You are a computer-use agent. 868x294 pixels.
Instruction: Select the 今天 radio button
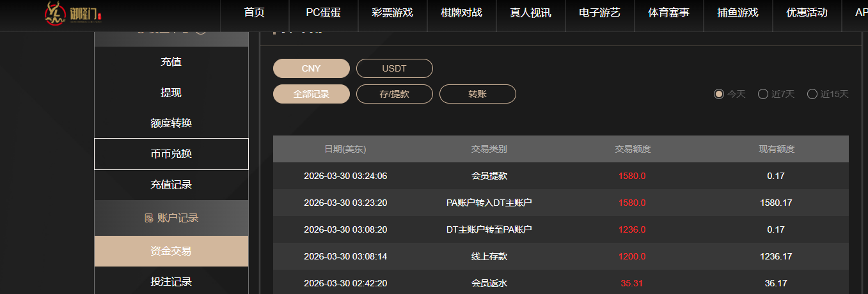tap(719, 94)
